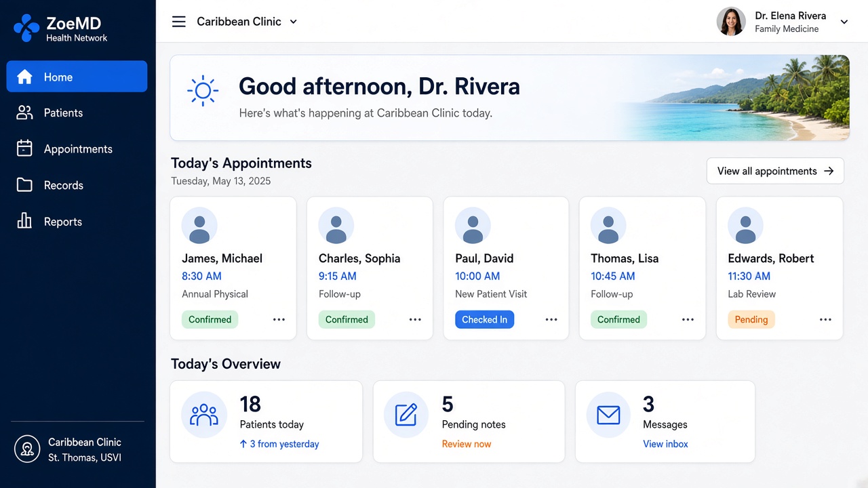Click the Pending notes edit icon

pos(406,414)
